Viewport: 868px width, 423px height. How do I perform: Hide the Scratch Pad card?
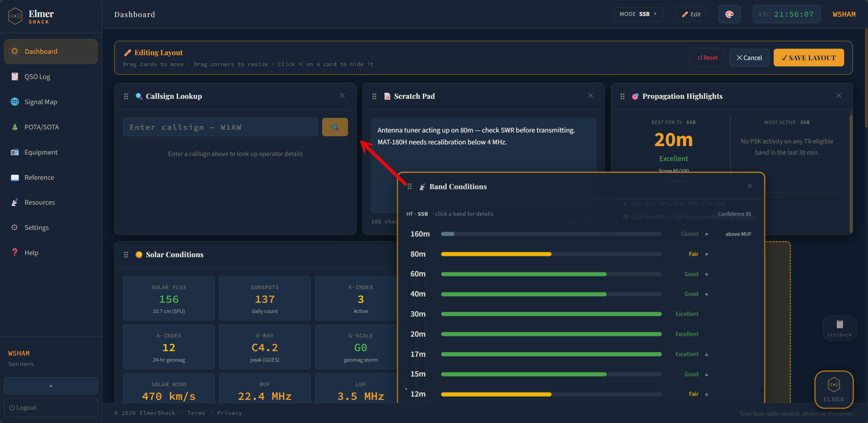[x=590, y=96]
